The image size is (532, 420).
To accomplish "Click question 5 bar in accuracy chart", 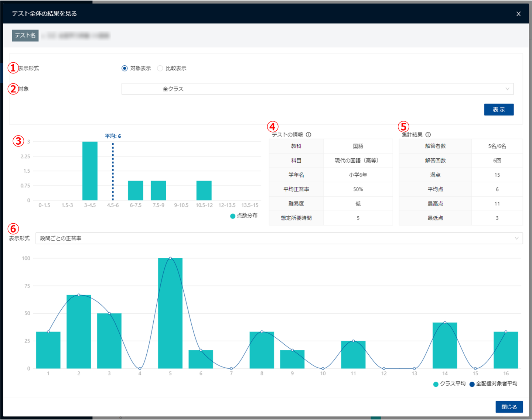I will point(170,314).
